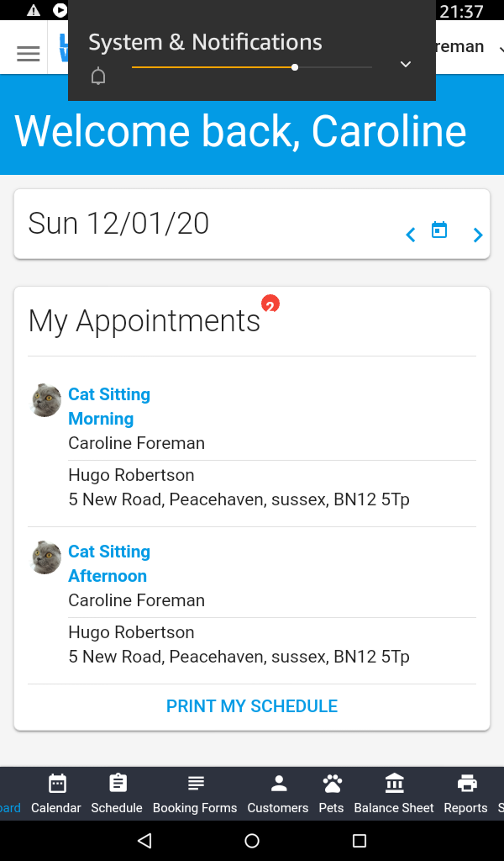Viewport: 504px width, 861px height.
Task: Go to previous day with left chevron
Action: coord(410,235)
